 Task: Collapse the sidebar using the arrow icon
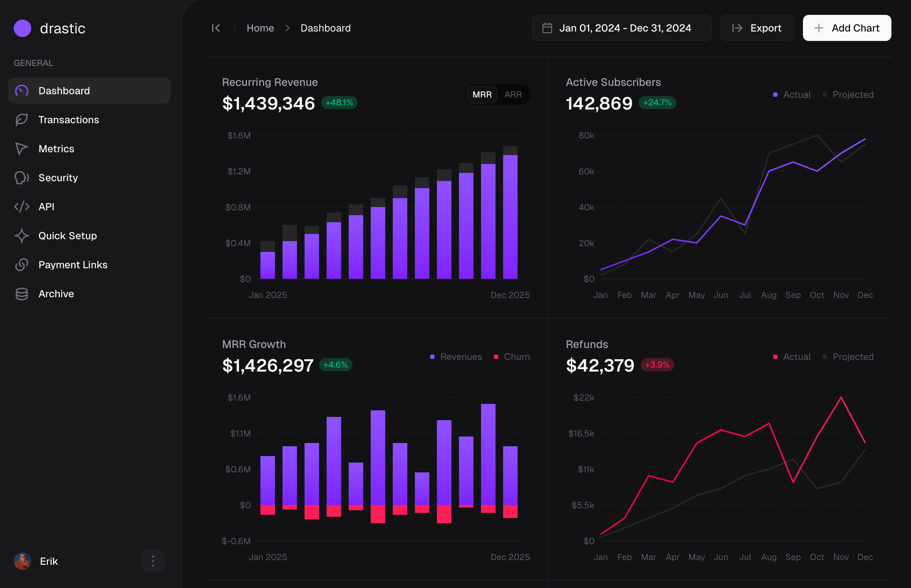(x=216, y=28)
